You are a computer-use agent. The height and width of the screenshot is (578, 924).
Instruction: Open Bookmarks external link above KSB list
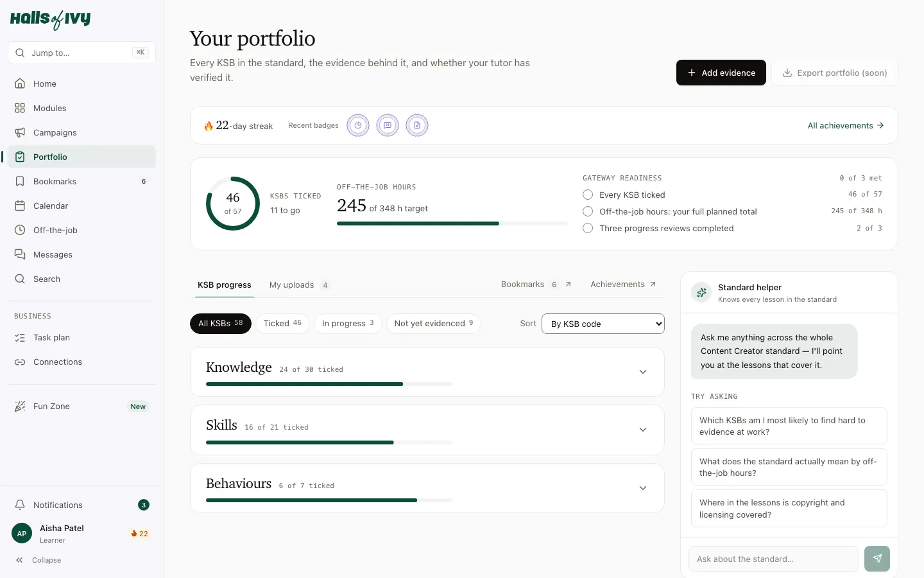[x=536, y=285]
